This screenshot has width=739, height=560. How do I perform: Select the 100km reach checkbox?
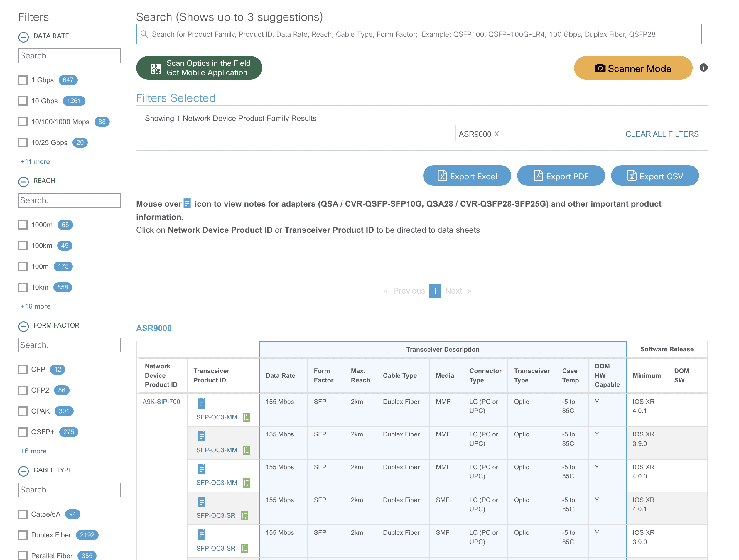coord(23,246)
